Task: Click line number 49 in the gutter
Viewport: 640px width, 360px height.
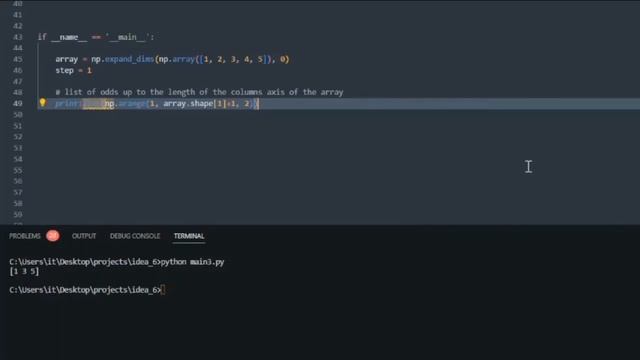Action: (x=18, y=104)
